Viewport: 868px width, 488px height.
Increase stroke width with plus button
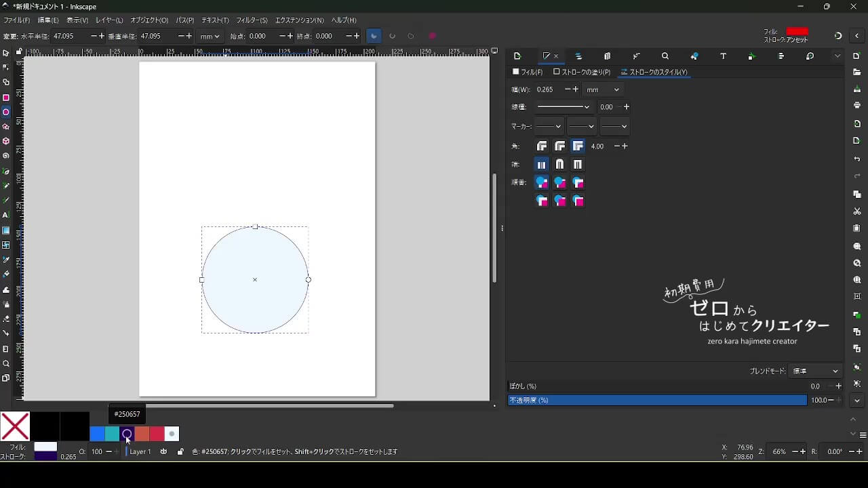(576, 89)
